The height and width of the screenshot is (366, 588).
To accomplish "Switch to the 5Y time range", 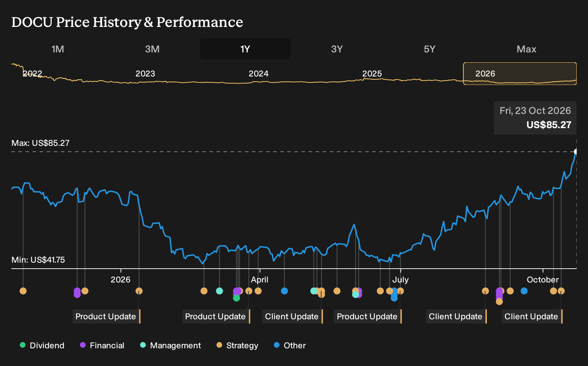I will pyautogui.click(x=430, y=49).
